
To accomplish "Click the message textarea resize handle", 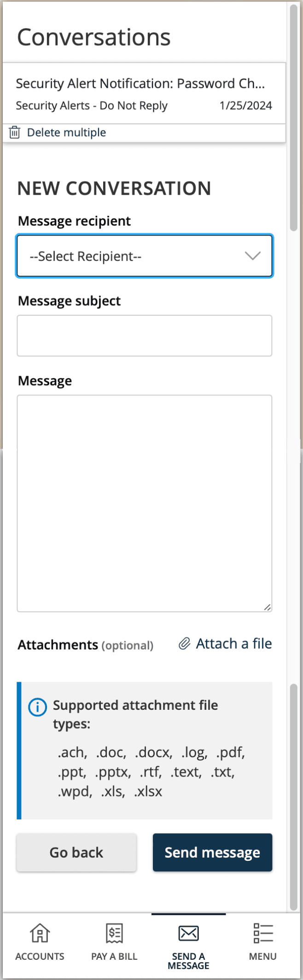I will pos(267,607).
